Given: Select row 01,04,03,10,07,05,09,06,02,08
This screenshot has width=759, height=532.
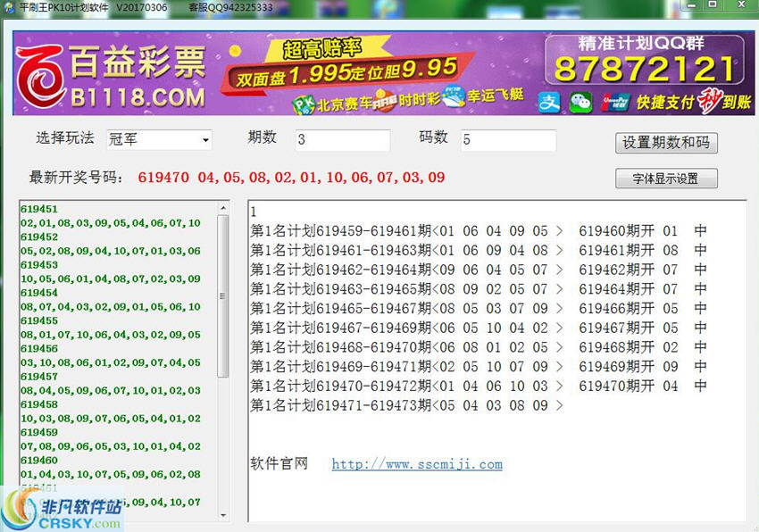Looking at the screenshot, I should pyautogui.click(x=111, y=474).
